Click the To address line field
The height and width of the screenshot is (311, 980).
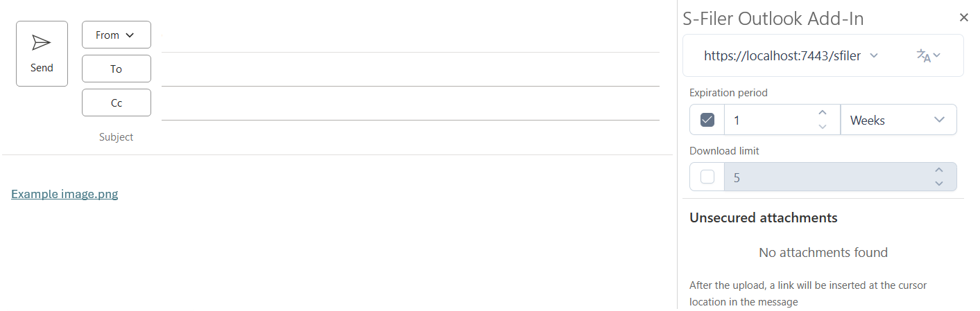(411, 69)
